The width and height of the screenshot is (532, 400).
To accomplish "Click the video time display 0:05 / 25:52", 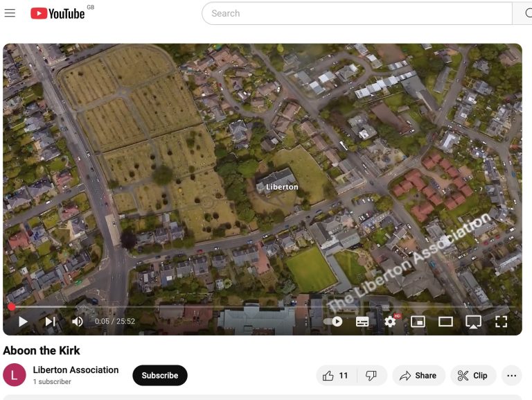I will pos(115,321).
